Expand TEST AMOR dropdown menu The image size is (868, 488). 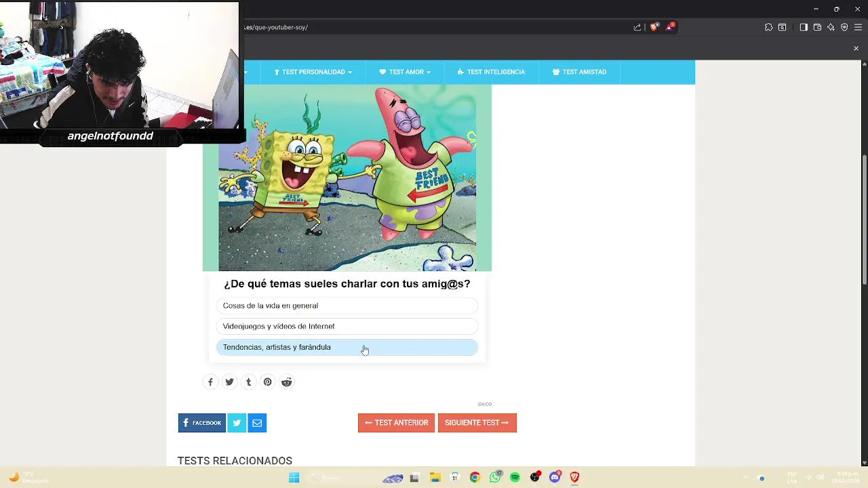tap(405, 72)
